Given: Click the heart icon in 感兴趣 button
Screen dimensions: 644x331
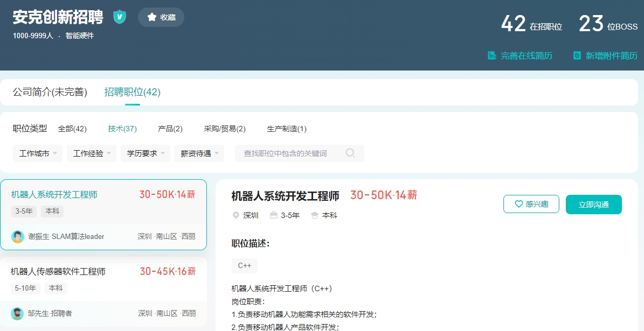Looking at the screenshot, I should [519, 205].
